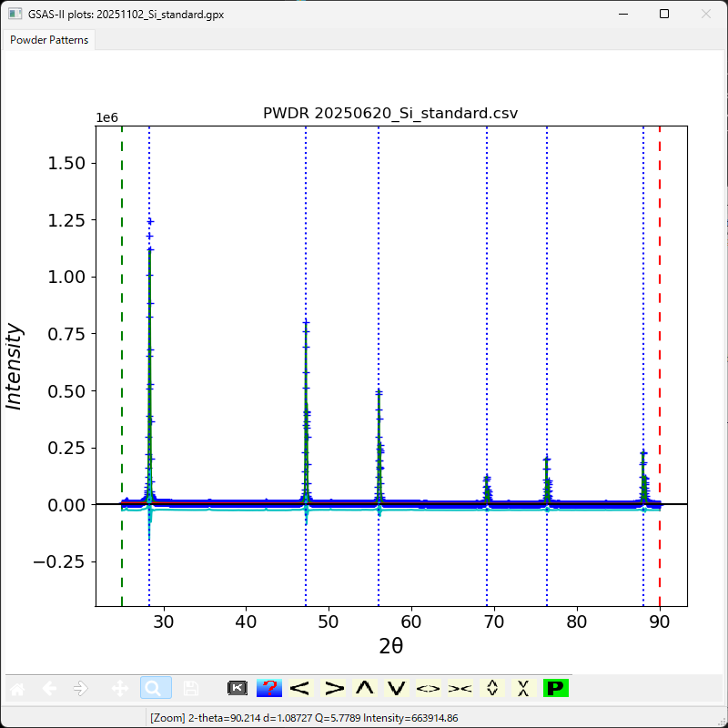Shift plot right with > arrow icon

point(333,689)
